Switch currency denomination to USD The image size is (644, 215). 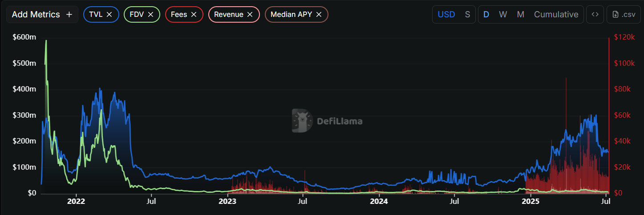tap(446, 15)
